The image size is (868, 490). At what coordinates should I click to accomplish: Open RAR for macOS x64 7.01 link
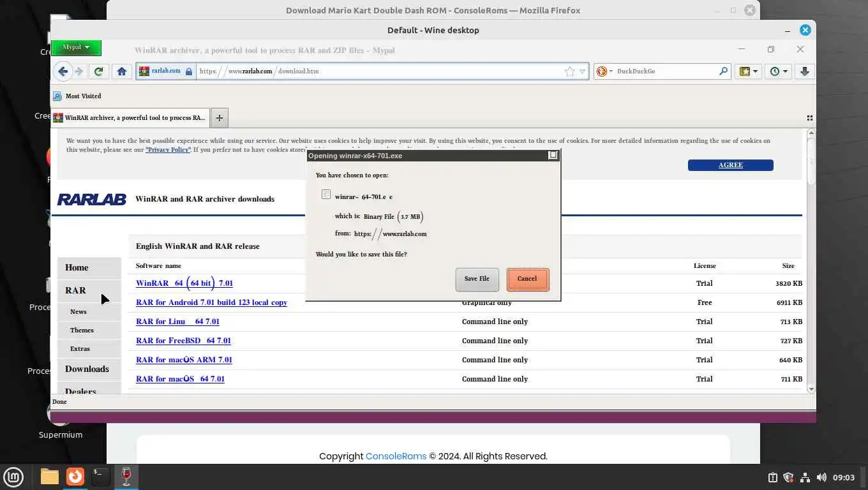[180, 379]
